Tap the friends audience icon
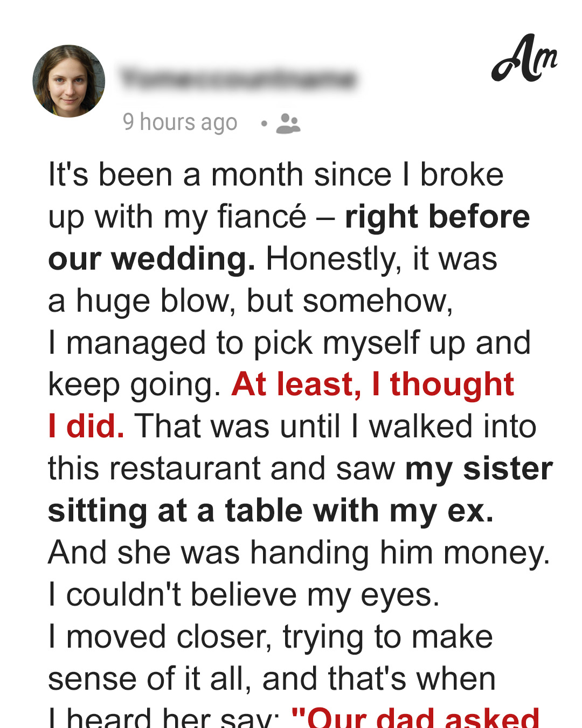Screen dimensions: 582x728 288,123
